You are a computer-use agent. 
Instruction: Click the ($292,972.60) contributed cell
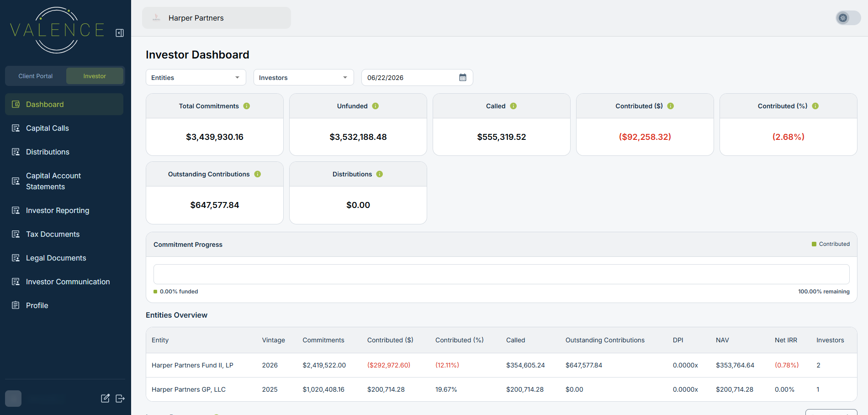pyautogui.click(x=389, y=365)
